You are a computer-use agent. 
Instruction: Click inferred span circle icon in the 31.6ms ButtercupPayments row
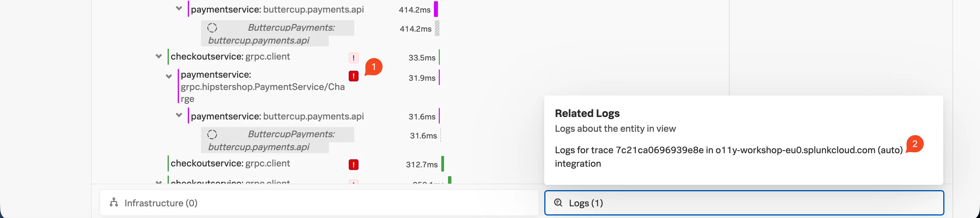[x=212, y=134]
